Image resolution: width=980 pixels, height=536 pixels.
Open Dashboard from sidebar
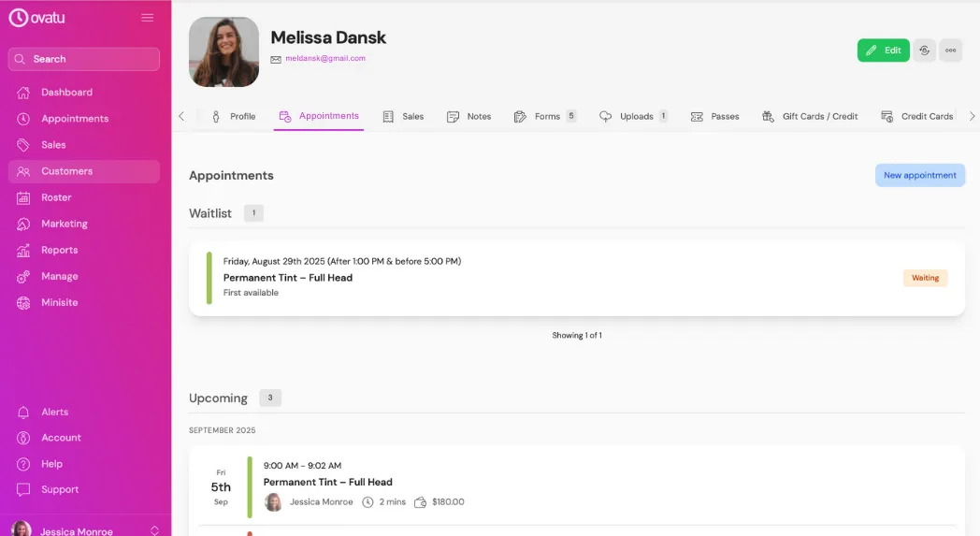[x=84, y=93]
